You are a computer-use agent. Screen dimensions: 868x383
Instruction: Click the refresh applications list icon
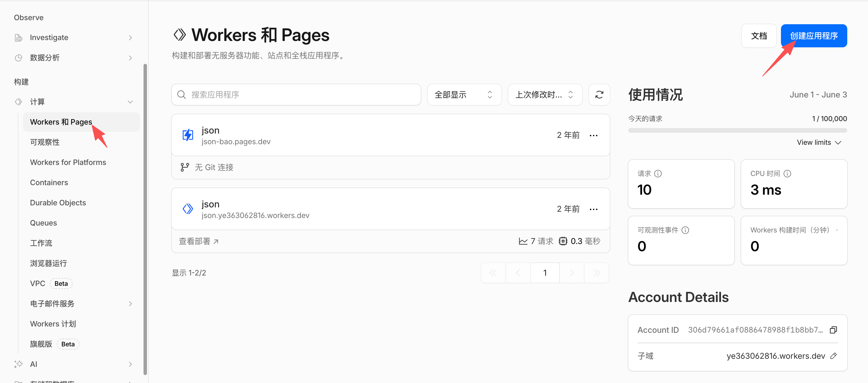point(599,94)
